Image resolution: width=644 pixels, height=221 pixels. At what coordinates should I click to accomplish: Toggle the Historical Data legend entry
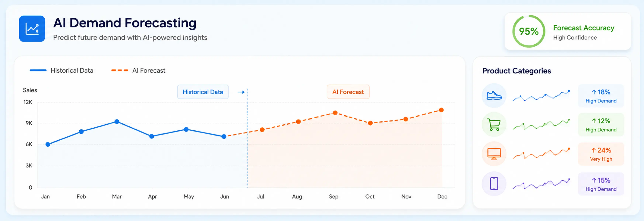(61, 70)
